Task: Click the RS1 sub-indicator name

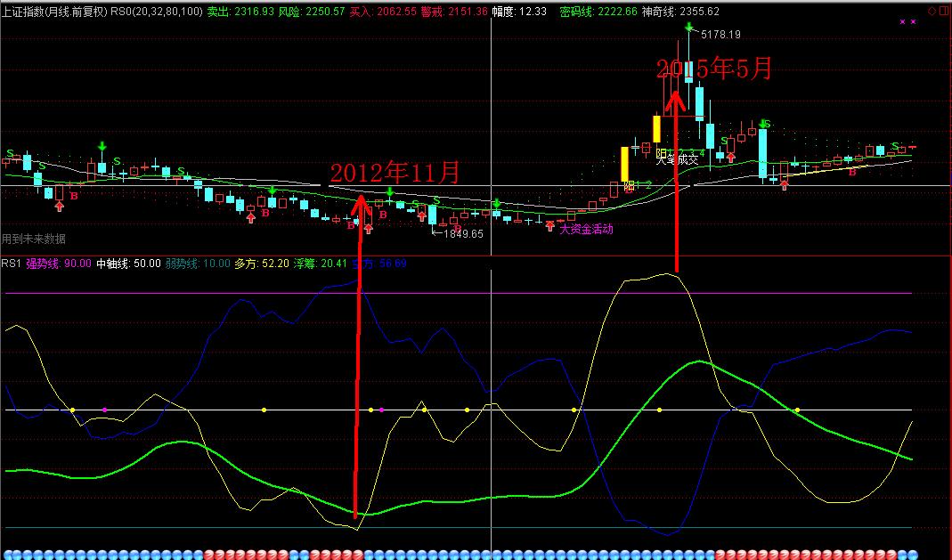Action: (11, 264)
